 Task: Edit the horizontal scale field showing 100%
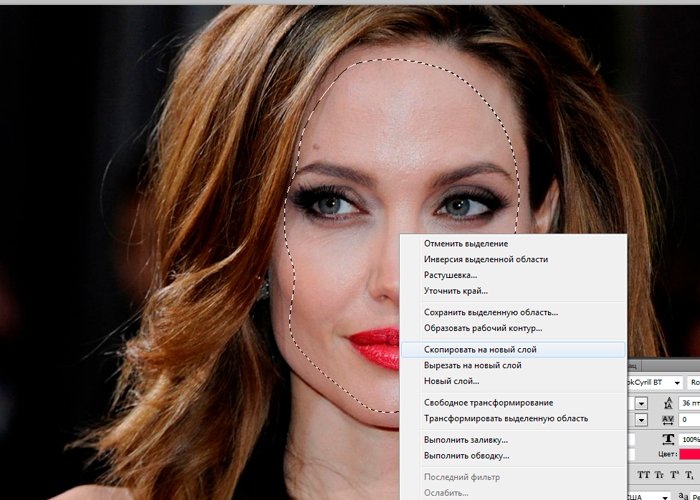click(x=690, y=439)
